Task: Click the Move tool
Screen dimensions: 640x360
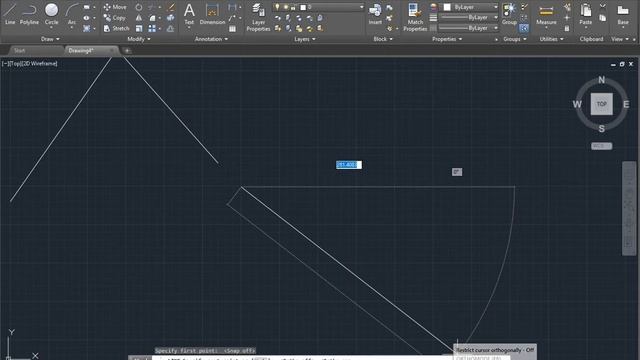Action: tap(115, 7)
